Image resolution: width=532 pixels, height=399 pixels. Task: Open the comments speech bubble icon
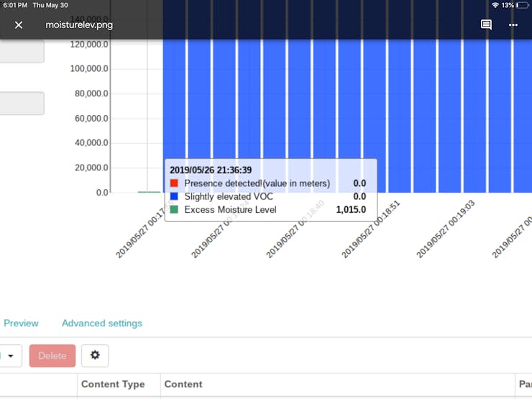click(x=486, y=25)
